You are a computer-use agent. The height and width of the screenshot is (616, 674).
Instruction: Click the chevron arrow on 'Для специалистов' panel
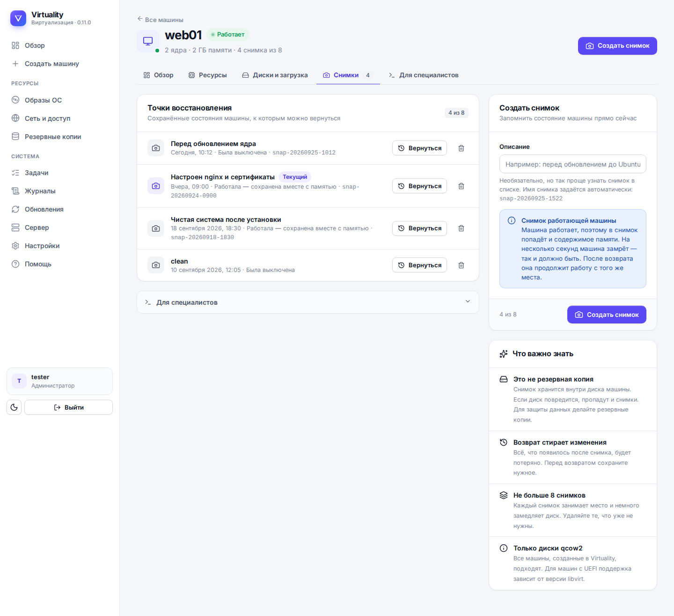pos(468,301)
